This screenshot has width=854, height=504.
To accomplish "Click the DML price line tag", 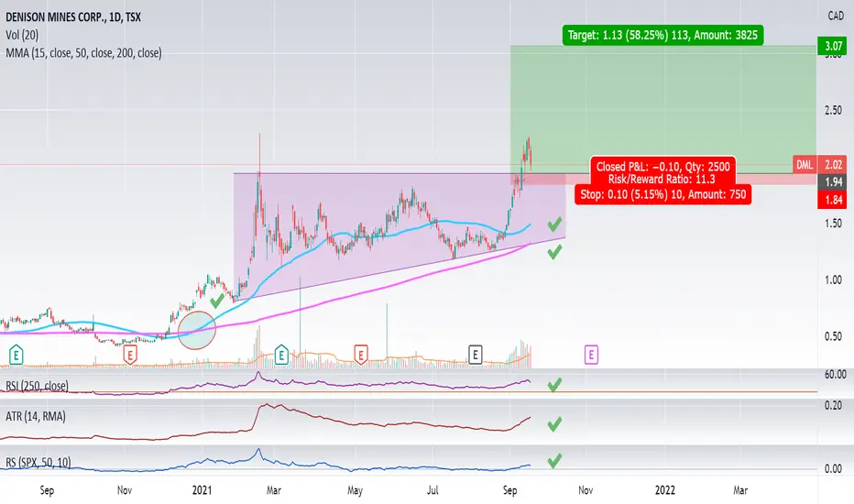I will [x=805, y=165].
